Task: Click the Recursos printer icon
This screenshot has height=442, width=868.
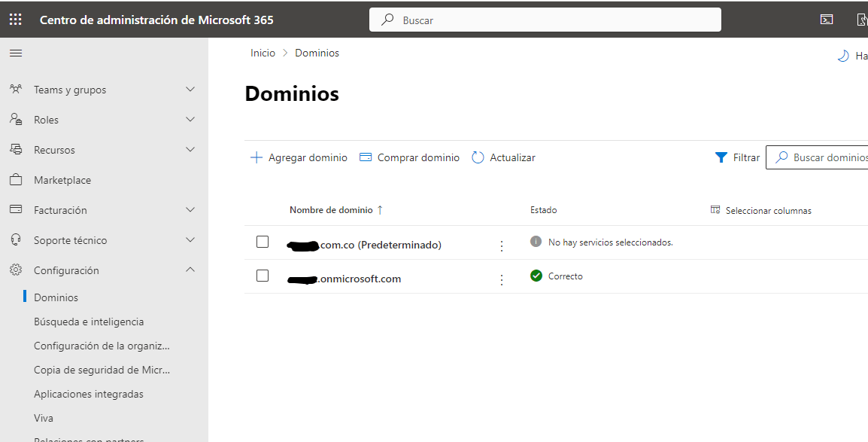Action: tap(16, 149)
